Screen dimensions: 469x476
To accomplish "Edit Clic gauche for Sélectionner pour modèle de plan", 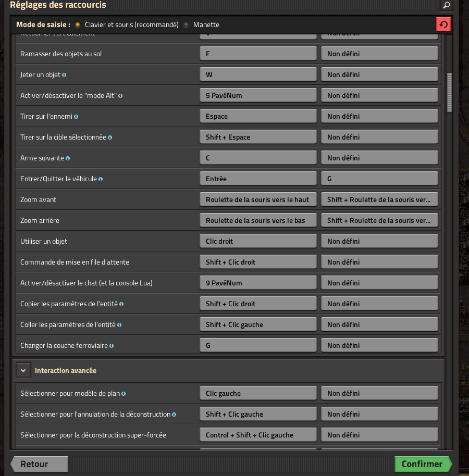I will click(x=258, y=393).
